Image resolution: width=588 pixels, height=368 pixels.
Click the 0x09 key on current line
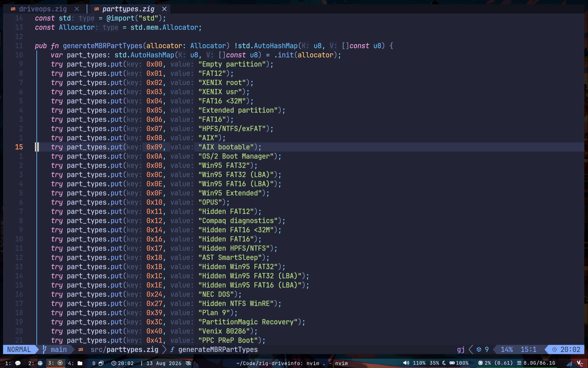click(x=154, y=147)
